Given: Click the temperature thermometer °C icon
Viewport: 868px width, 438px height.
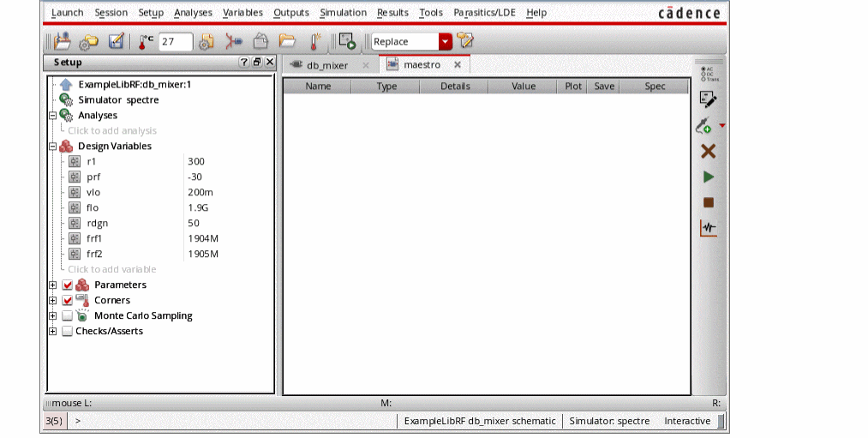Looking at the screenshot, I should coord(146,41).
